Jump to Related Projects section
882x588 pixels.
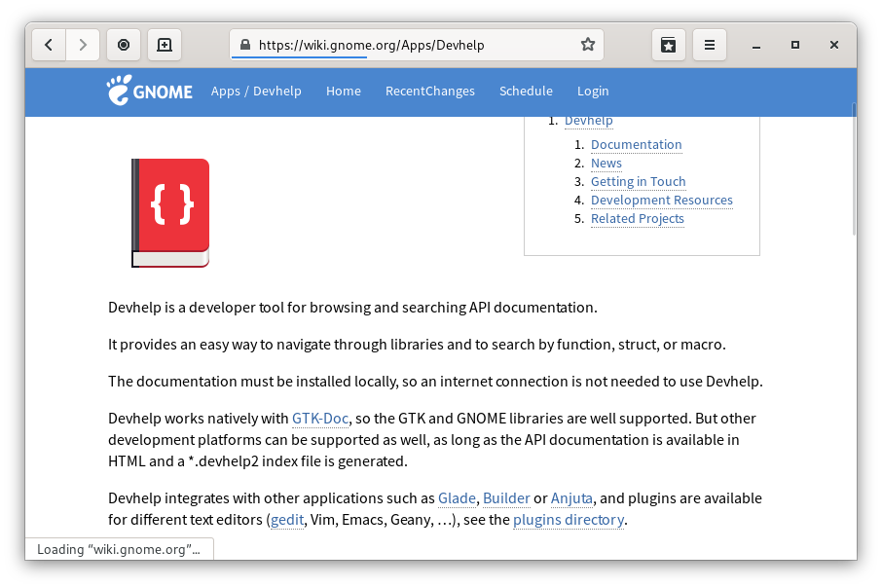click(x=638, y=219)
